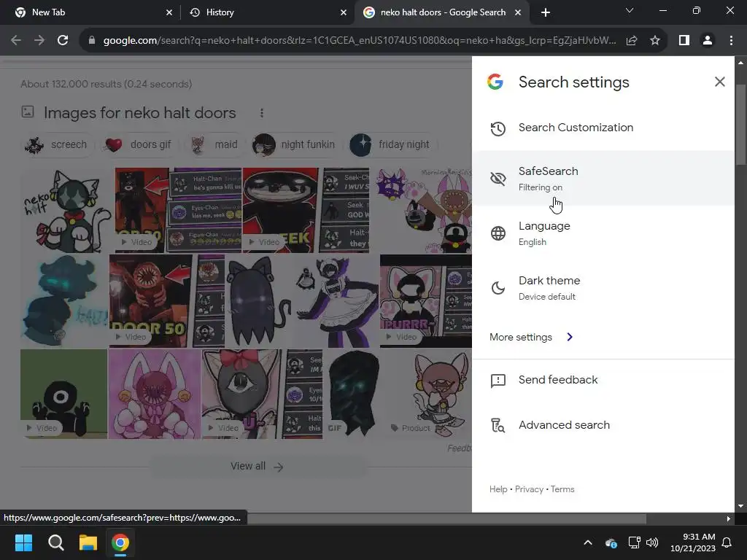The image size is (747, 560).
Task: Open a new browser tab
Action: pyautogui.click(x=546, y=12)
